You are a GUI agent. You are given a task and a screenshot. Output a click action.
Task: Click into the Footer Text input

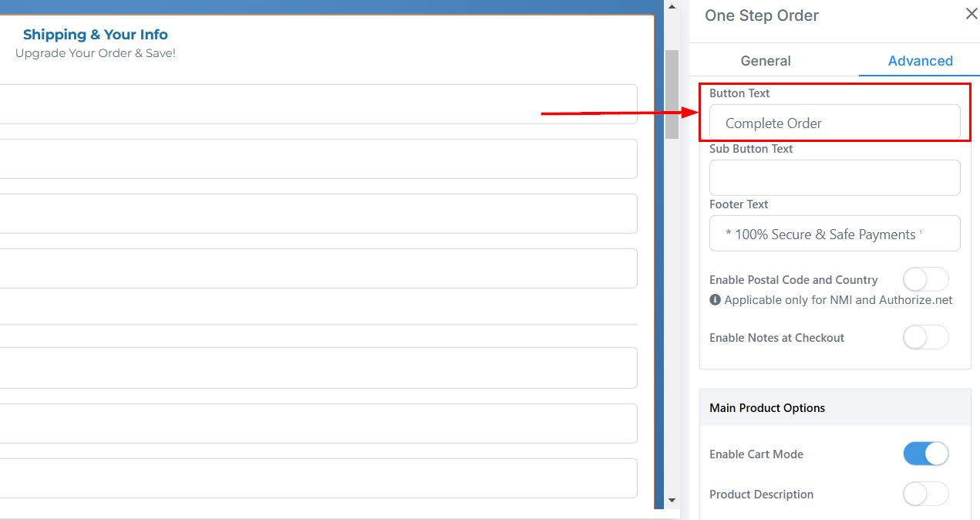834,234
